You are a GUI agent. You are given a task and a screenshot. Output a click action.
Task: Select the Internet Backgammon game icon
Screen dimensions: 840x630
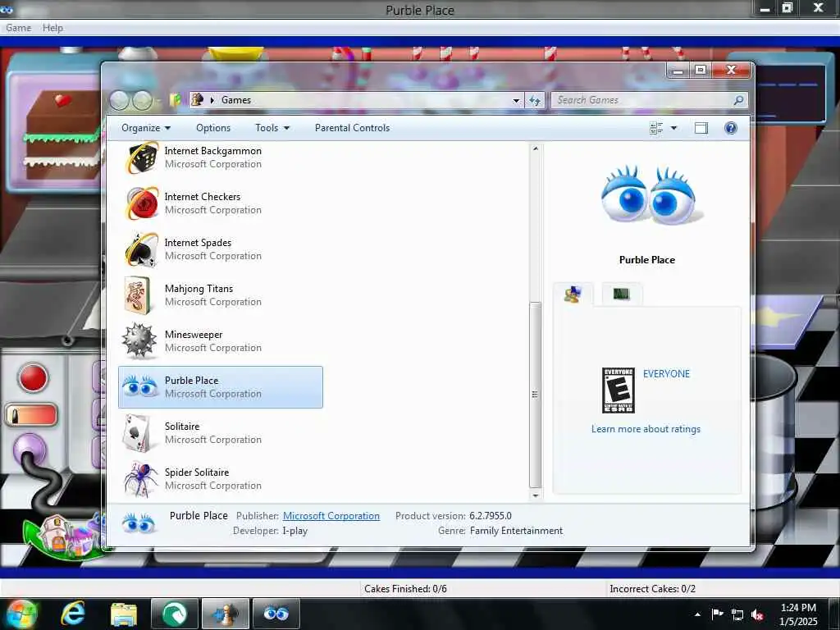(x=141, y=157)
